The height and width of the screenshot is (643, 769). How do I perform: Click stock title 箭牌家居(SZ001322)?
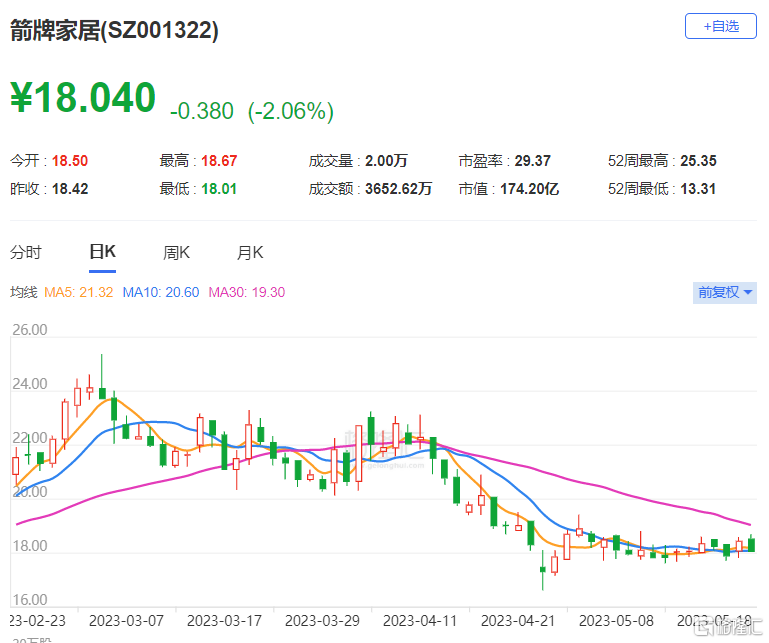click(114, 30)
